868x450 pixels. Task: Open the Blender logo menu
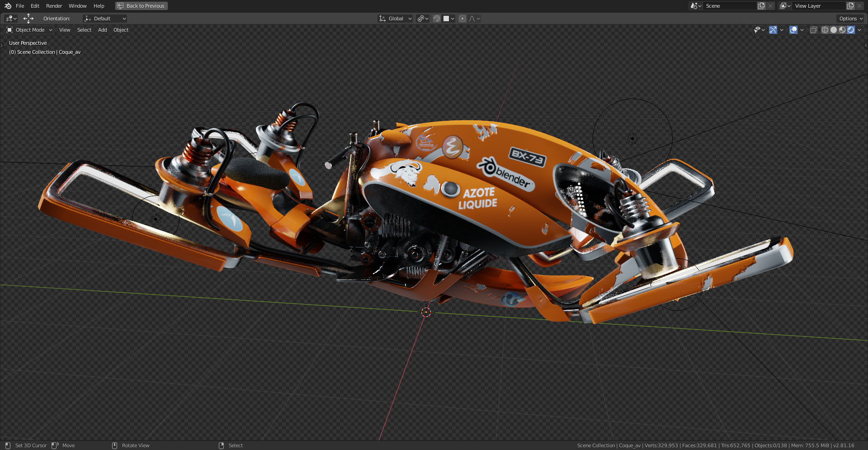point(8,6)
